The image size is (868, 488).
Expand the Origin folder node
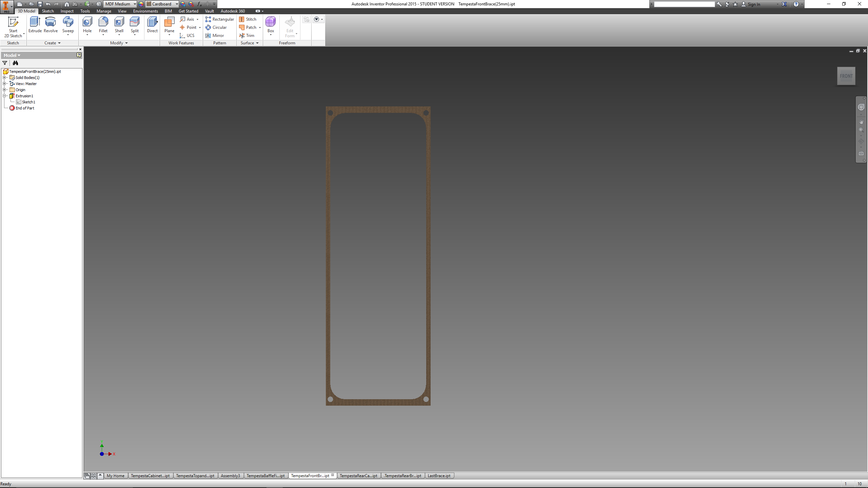click(5, 90)
